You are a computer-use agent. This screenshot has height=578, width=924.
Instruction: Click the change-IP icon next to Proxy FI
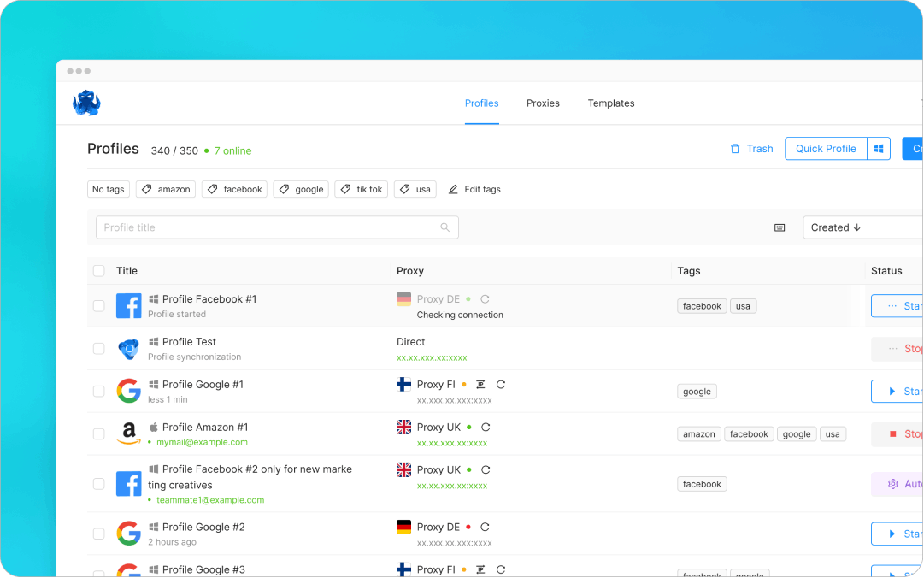point(480,384)
